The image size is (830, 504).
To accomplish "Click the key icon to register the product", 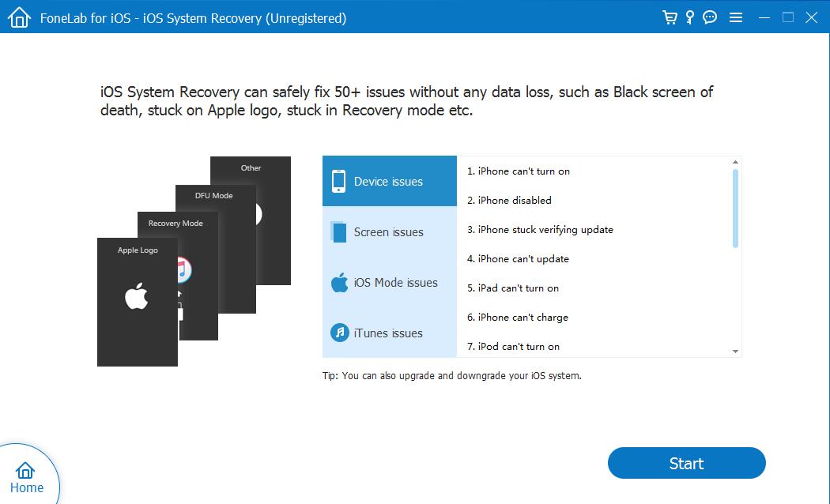I will (x=689, y=17).
